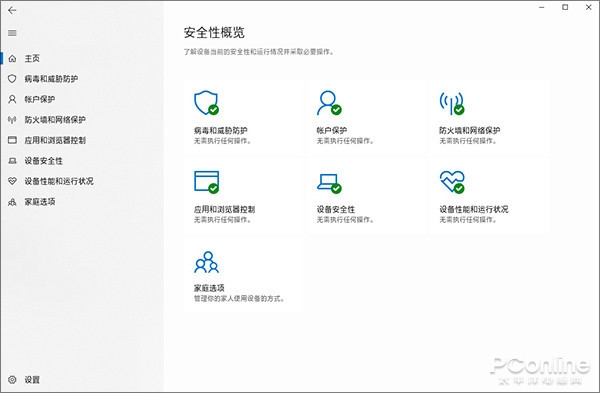Open the large browser window tile icon
This screenshot has width=600, height=393.
point(207,182)
